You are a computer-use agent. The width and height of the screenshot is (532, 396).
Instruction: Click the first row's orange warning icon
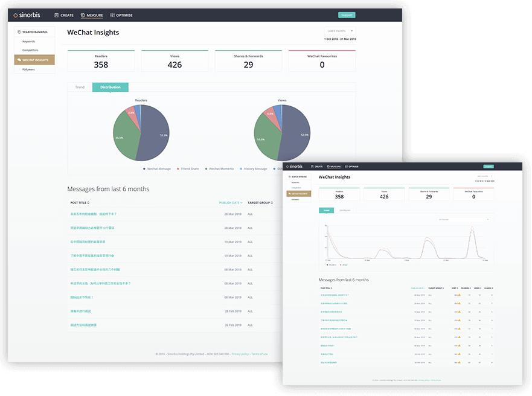460,295
